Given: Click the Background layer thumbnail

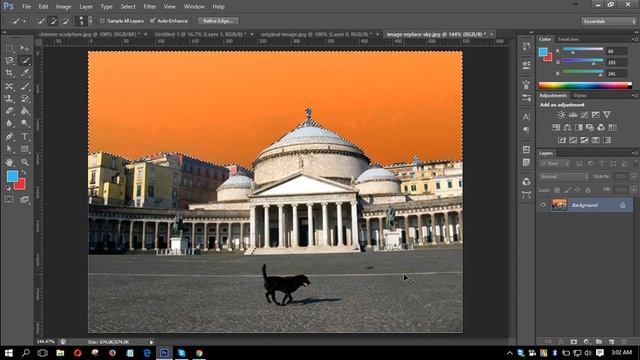Looking at the screenshot, I should coord(559,205).
